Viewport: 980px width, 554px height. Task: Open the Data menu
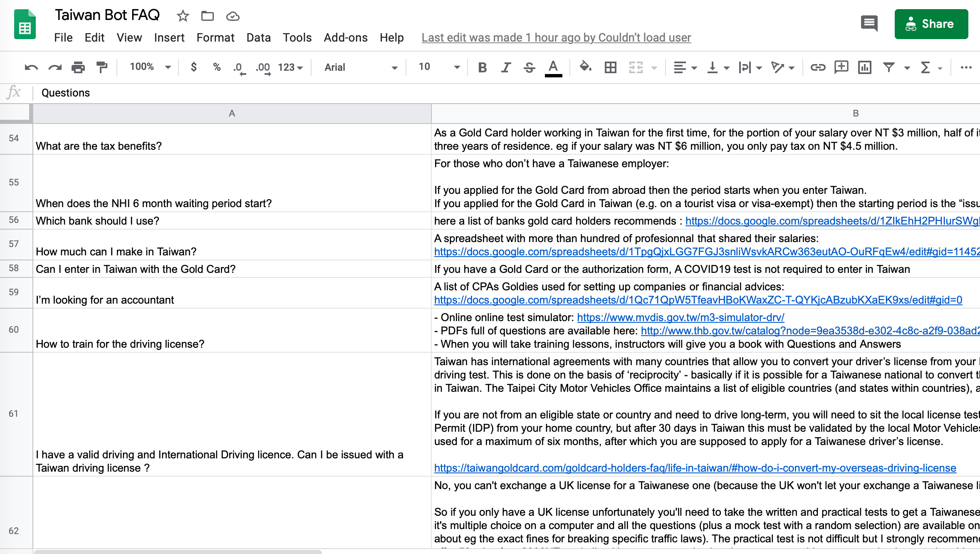pos(258,38)
